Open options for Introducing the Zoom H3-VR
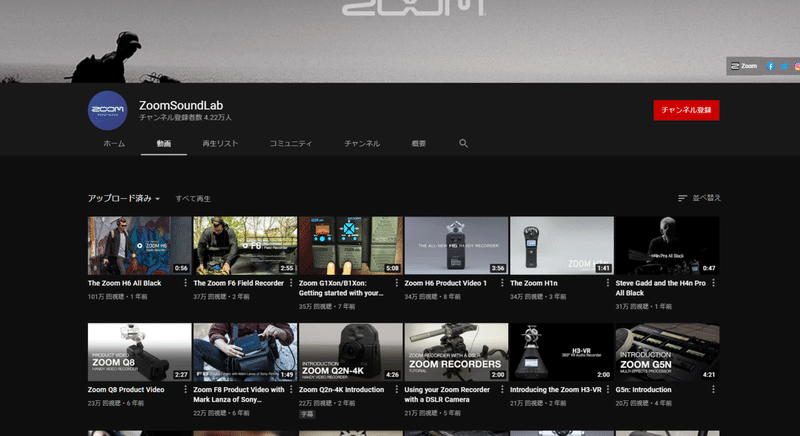 click(608, 390)
